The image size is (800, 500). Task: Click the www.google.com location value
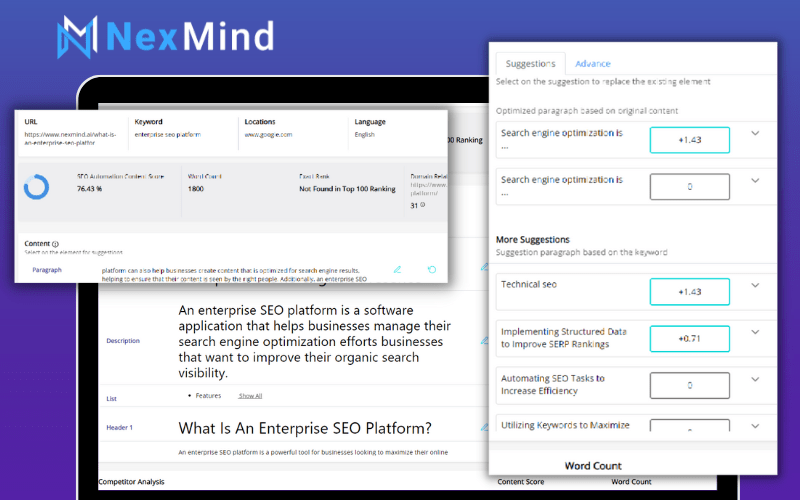[x=268, y=135]
